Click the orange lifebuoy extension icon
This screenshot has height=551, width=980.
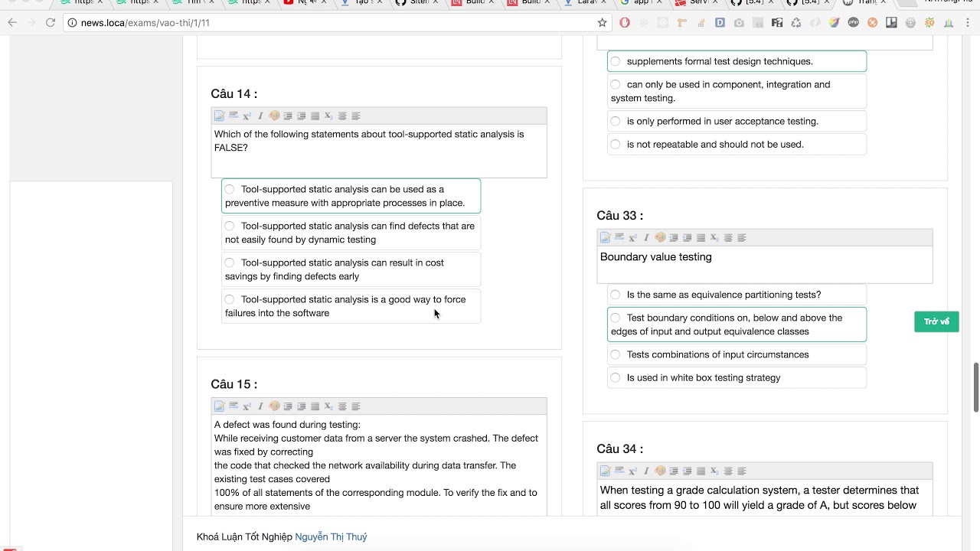[x=872, y=23]
